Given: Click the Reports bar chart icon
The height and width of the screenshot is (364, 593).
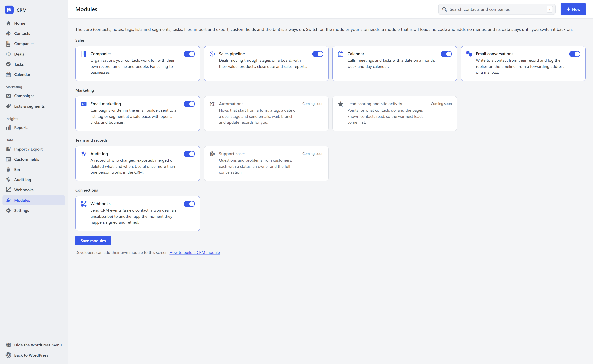Looking at the screenshot, I should point(8,128).
